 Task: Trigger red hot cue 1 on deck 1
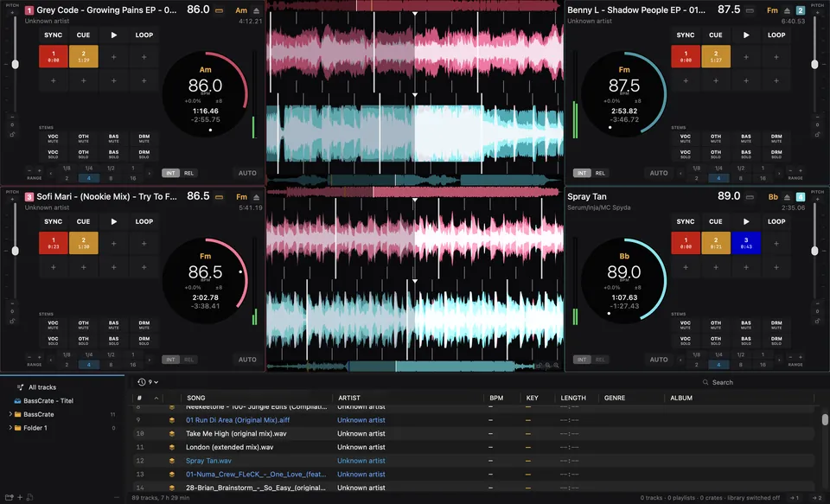tap(54, 57)
